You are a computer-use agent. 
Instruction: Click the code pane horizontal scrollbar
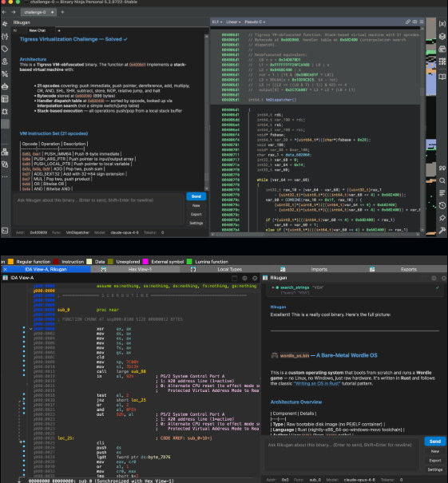[x=315, y=235]
